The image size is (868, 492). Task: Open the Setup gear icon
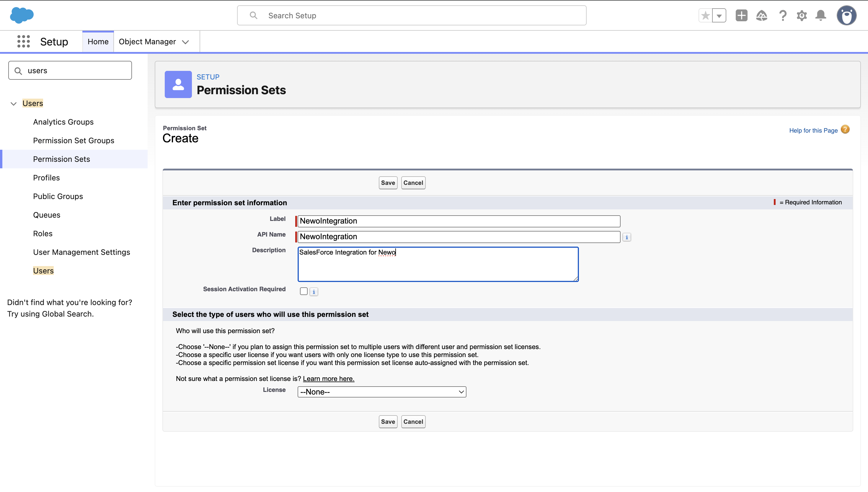802,16
